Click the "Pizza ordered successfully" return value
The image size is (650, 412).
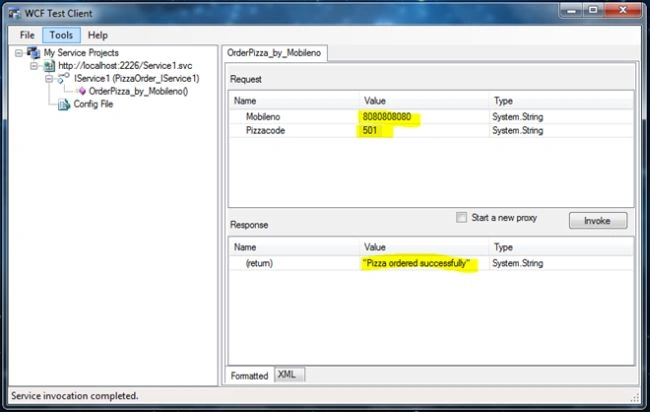coord(416,263)
